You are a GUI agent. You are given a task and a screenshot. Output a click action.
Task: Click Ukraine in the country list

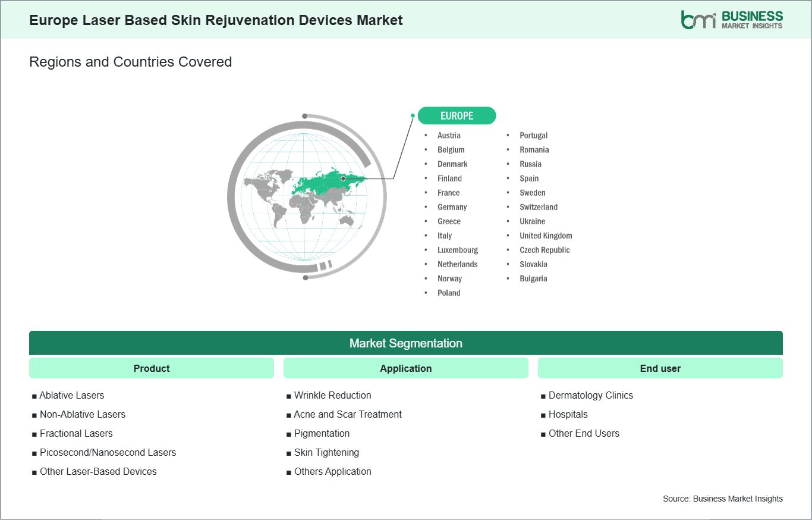532,221
